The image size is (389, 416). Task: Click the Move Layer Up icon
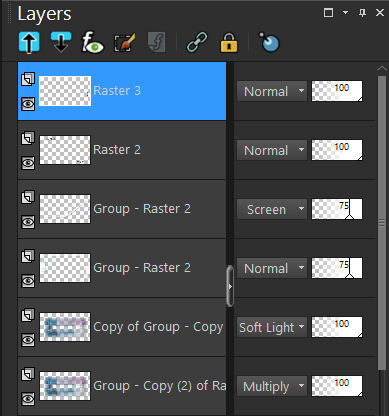[29, 42]
